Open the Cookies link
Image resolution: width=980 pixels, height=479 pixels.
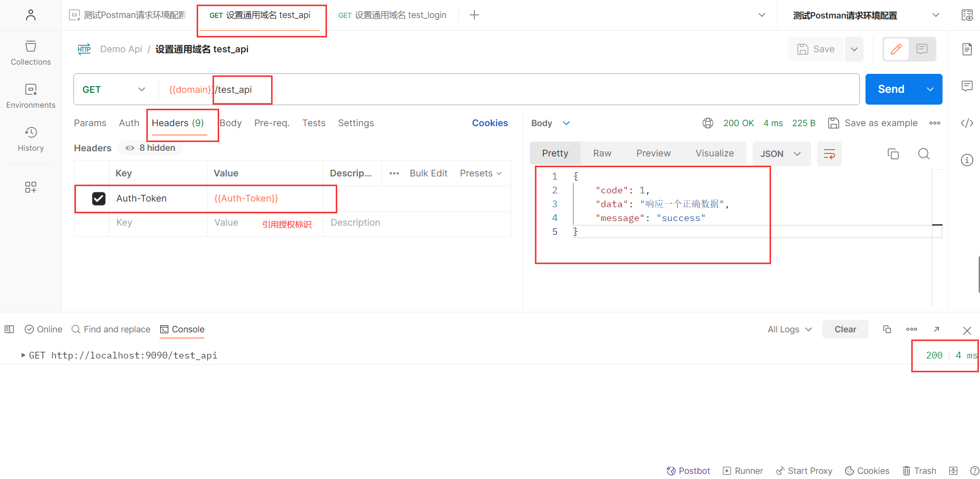click(490, 123)
